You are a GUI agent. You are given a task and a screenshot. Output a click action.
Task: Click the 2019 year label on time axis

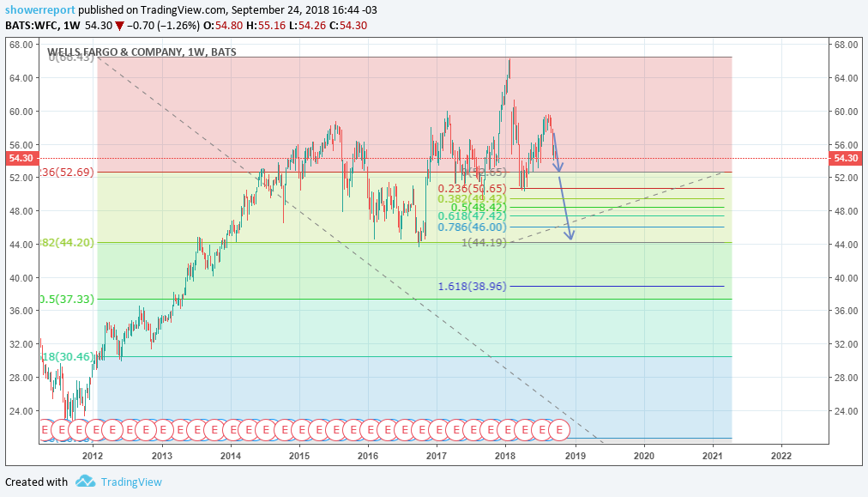pyautogui.click(x=575, y=456)
